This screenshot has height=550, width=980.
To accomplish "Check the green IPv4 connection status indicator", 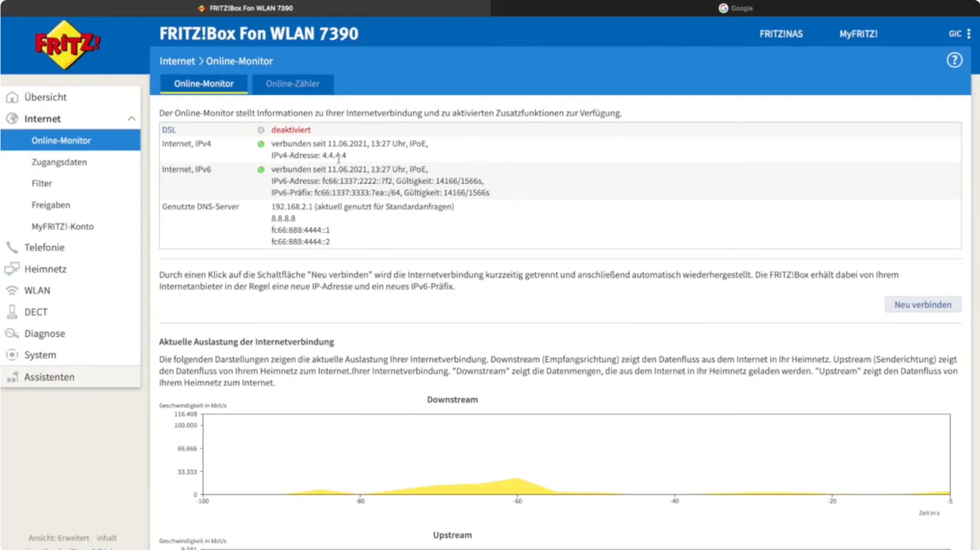I will pyautogui.click(x=261, y=143).
